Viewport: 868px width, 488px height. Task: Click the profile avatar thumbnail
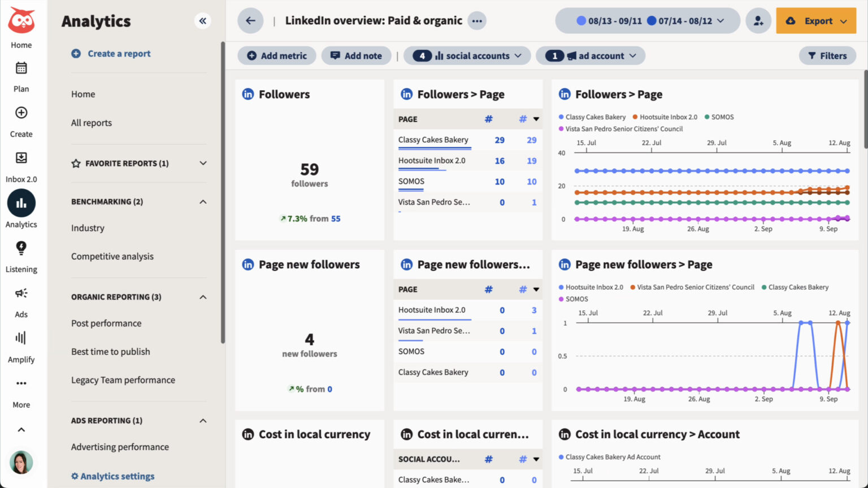[21, 463]
